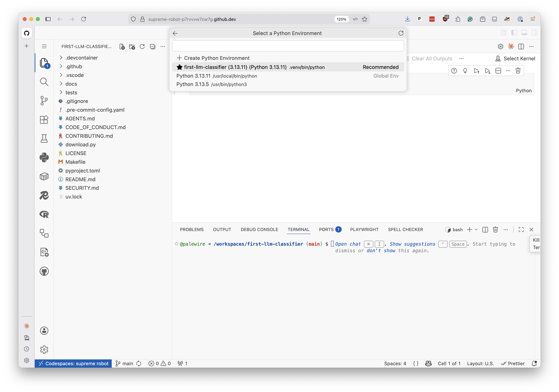Click the Delete cell trash icon

coord(518,71)
